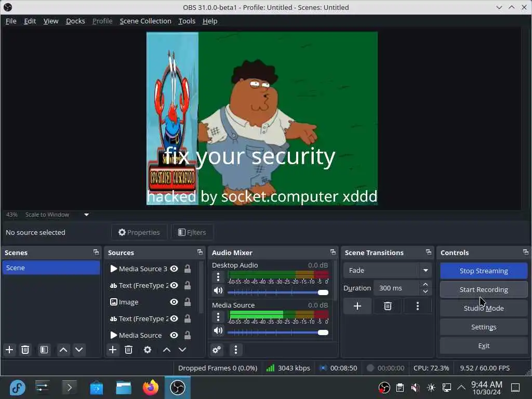The width and height of the screenshot is (532, 399).
Task: Toggle visibility of second Text (FreeType 2) source
Action: [174, 318]
